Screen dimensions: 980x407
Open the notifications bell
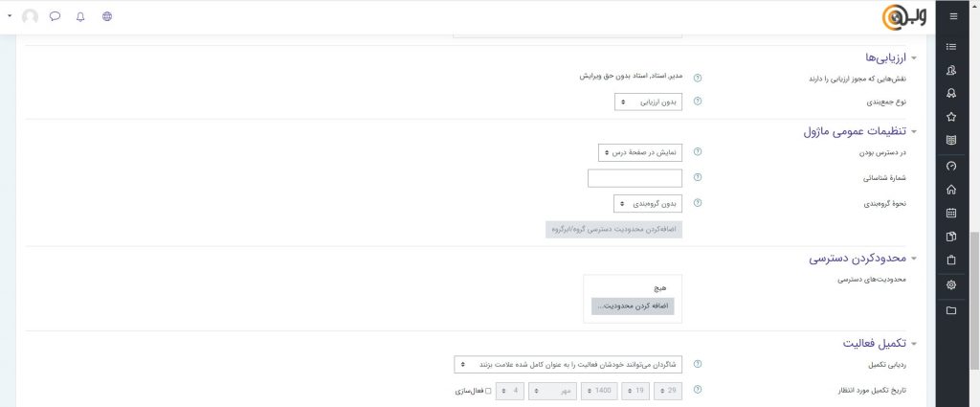click(80, 16)
